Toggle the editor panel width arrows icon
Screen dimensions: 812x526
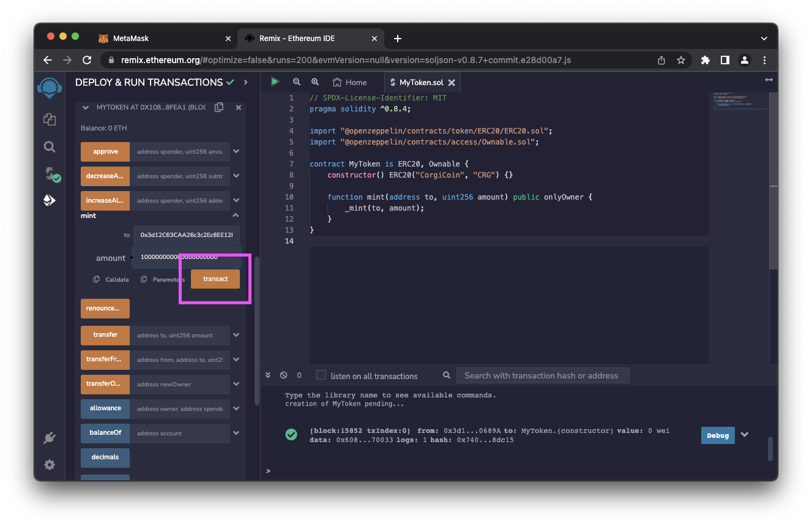tap(769, 80)
